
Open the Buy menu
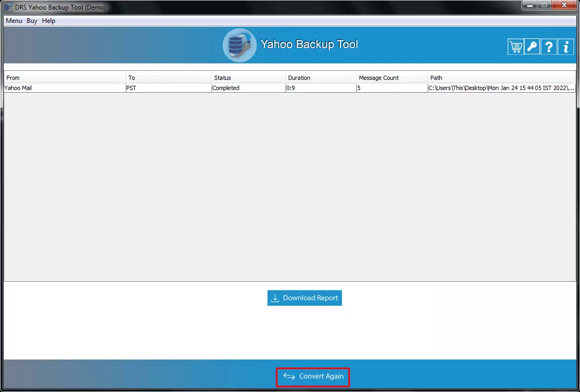(x=32, y=21)
